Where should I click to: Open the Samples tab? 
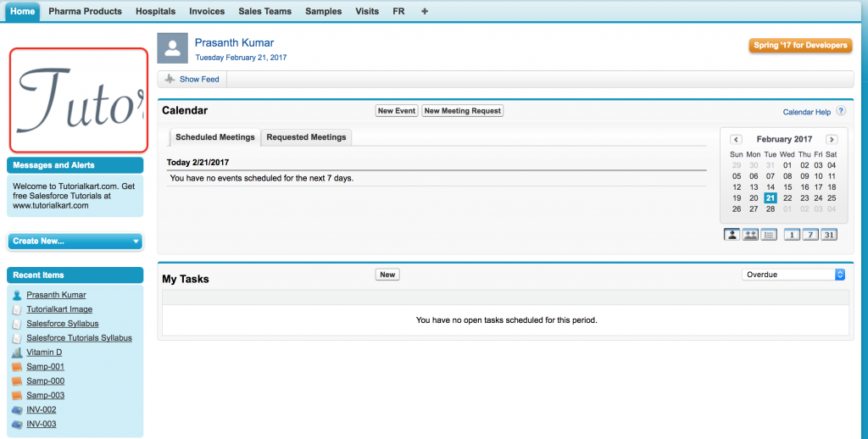(x=323, y=11)
